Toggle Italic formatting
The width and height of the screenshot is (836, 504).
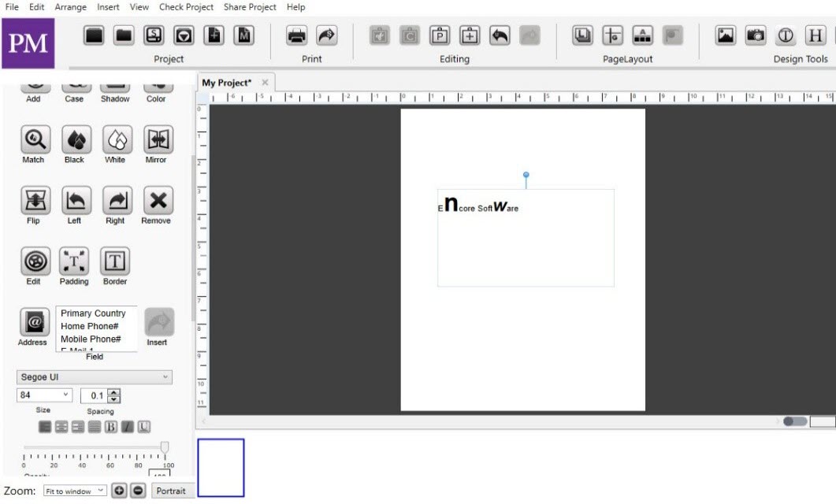point(128,427)
